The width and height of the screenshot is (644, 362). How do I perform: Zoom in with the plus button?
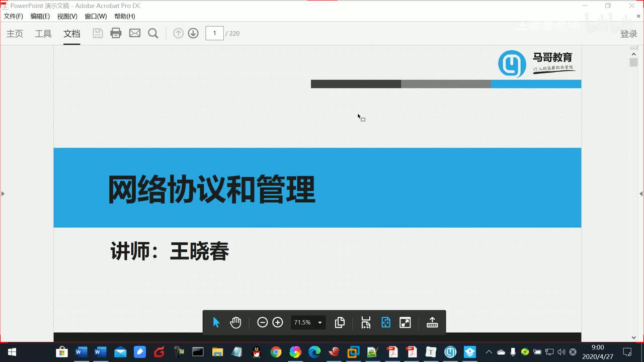[278, 322]
